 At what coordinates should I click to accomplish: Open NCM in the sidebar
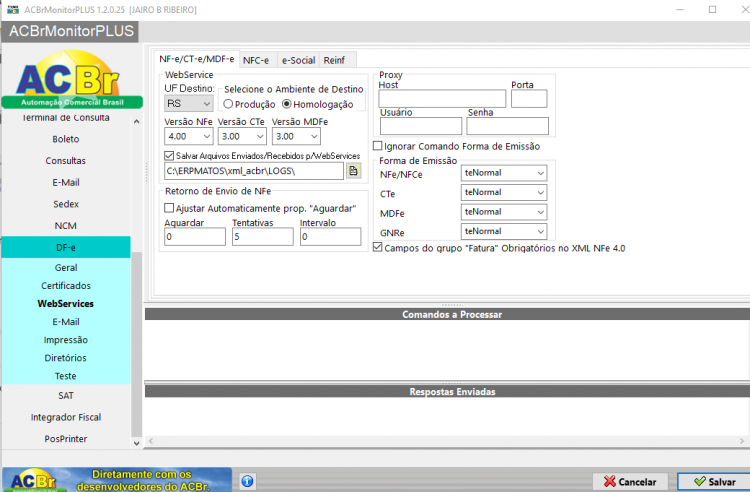(66, 226)
